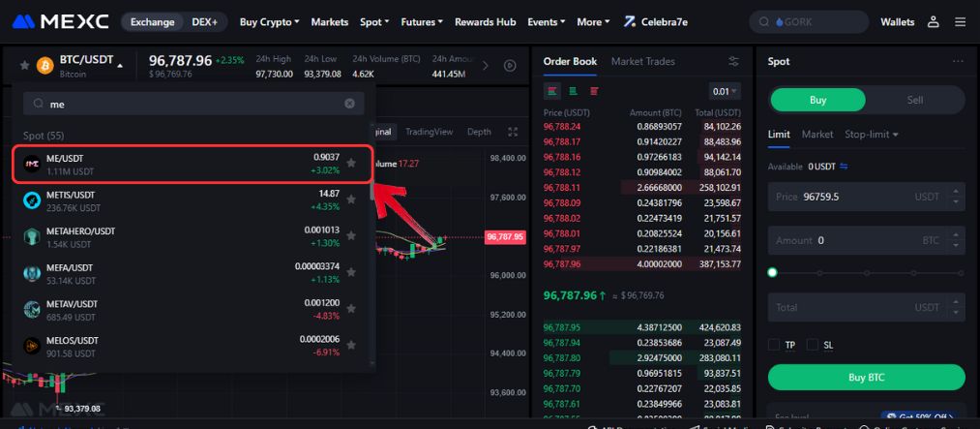
Task: Open Rewards Hub
Action: pos(485,22)
